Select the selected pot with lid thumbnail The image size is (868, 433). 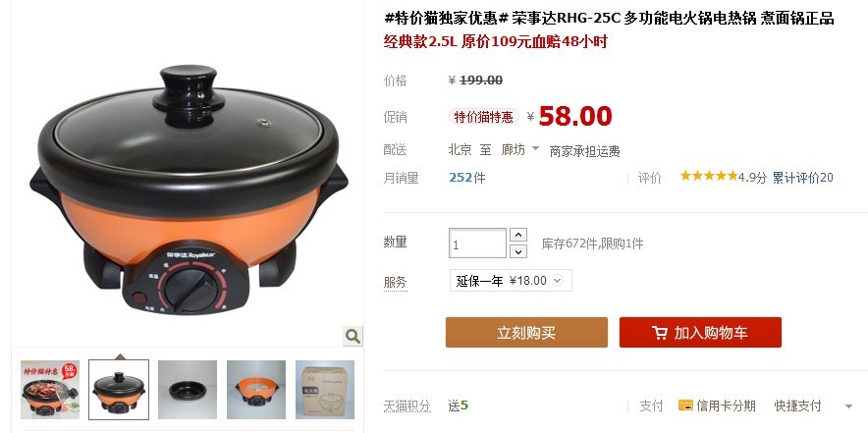[119, 390]
